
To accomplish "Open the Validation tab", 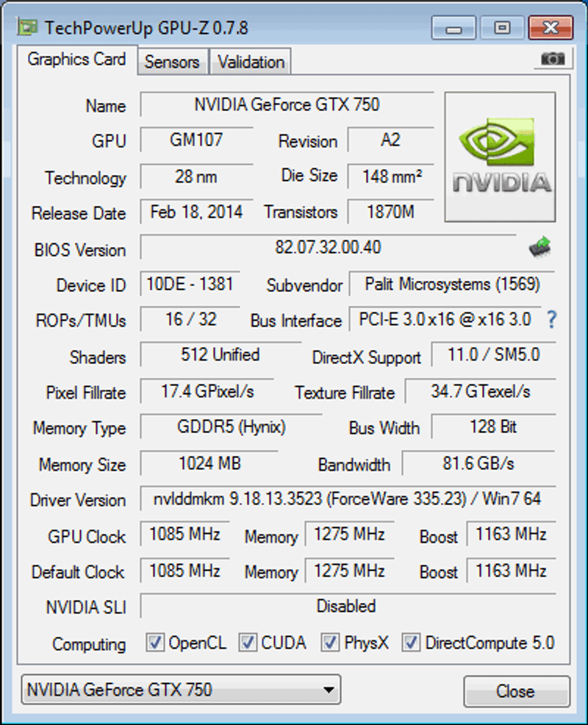I will pos(251,63).
